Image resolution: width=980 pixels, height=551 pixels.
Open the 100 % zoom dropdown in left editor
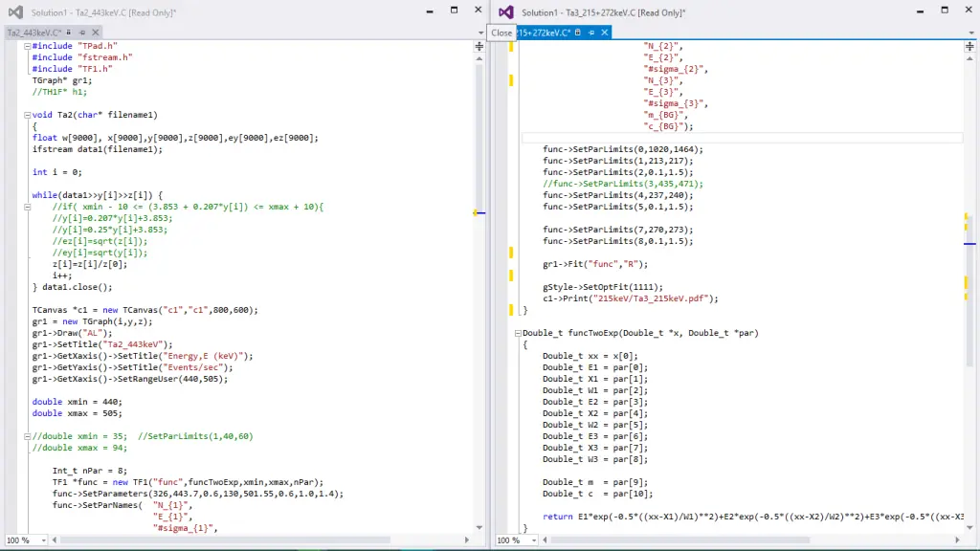43,540
